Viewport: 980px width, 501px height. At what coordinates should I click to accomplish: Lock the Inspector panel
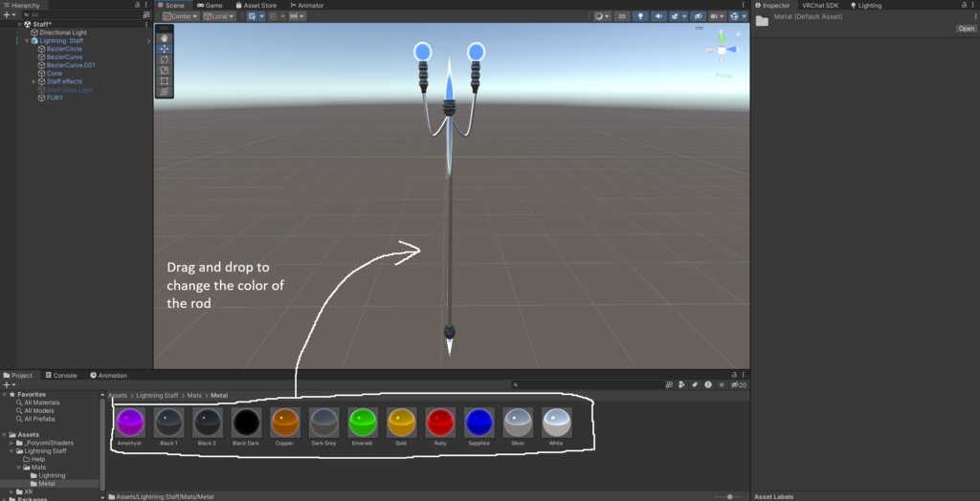tap(963, 5)
